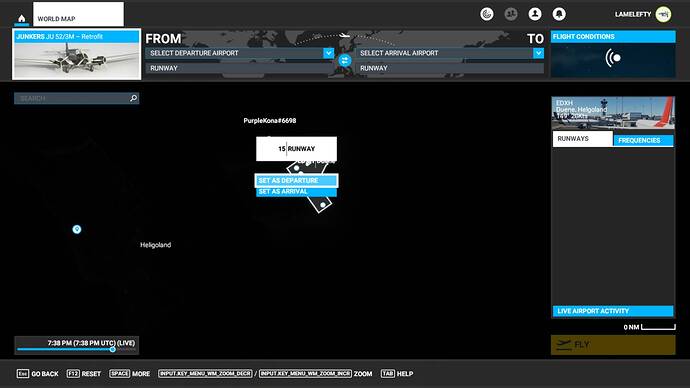This screenshot has height=388, width=690.
Task: Click the 7:38 PM live time label
Action: tap(91, 343)
